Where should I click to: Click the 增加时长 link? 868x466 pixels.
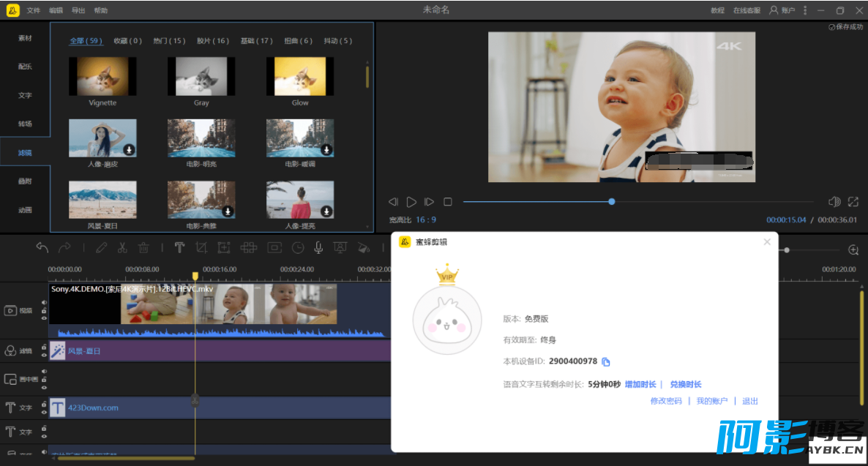point(640,384)
